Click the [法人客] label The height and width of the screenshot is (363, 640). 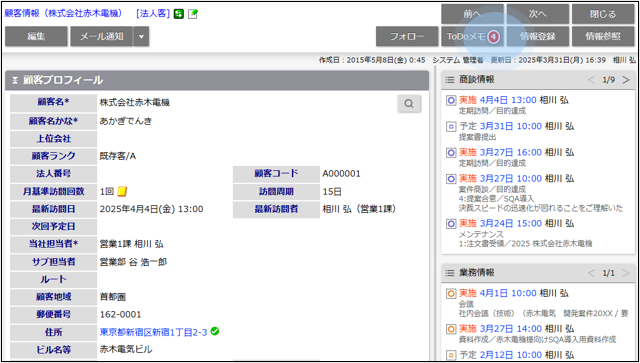coord(153,13)
